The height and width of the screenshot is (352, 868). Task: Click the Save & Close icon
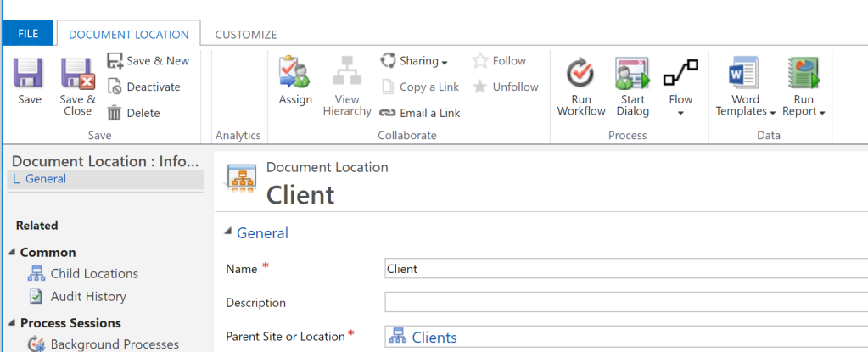pos(77,73)
